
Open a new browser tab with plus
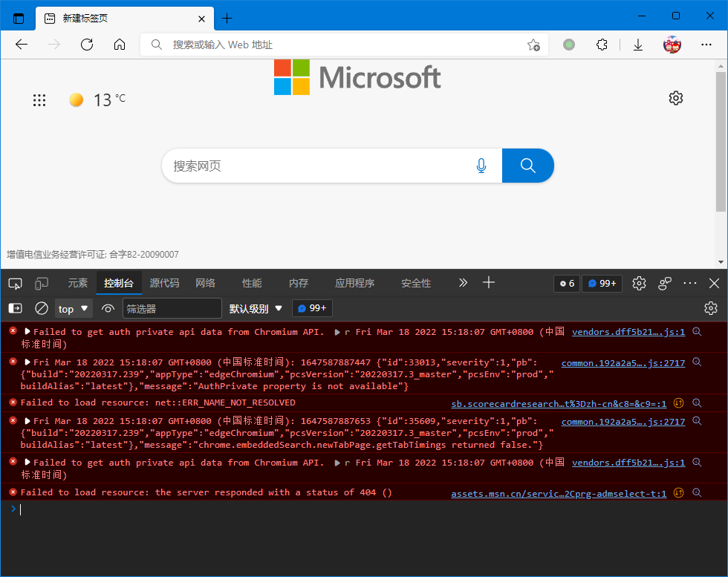(227, 19)
